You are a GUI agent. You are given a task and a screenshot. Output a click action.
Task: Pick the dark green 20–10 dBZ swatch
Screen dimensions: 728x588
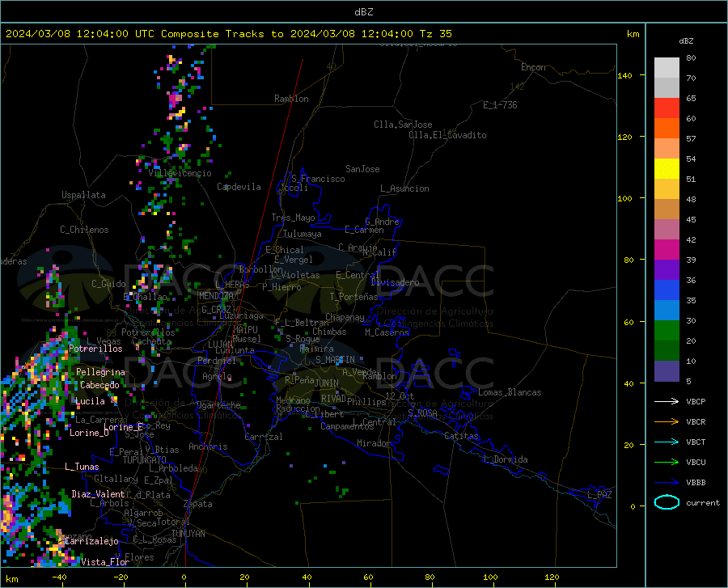[667, 351]
